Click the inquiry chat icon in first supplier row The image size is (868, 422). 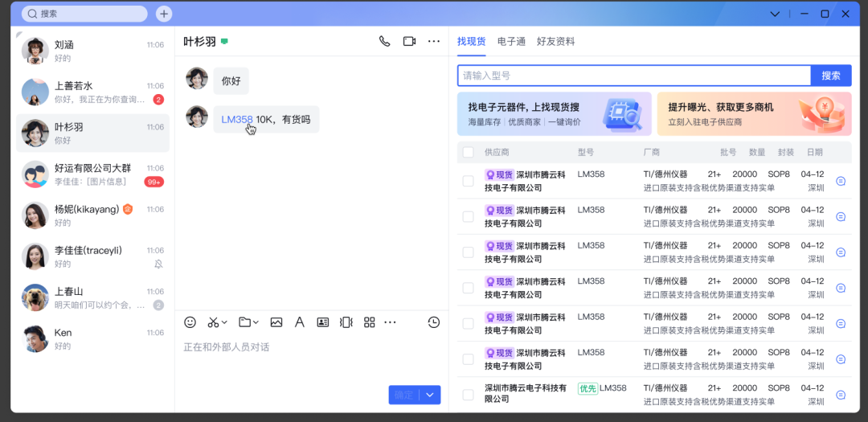pyautogui.click(x=841, y=181)
